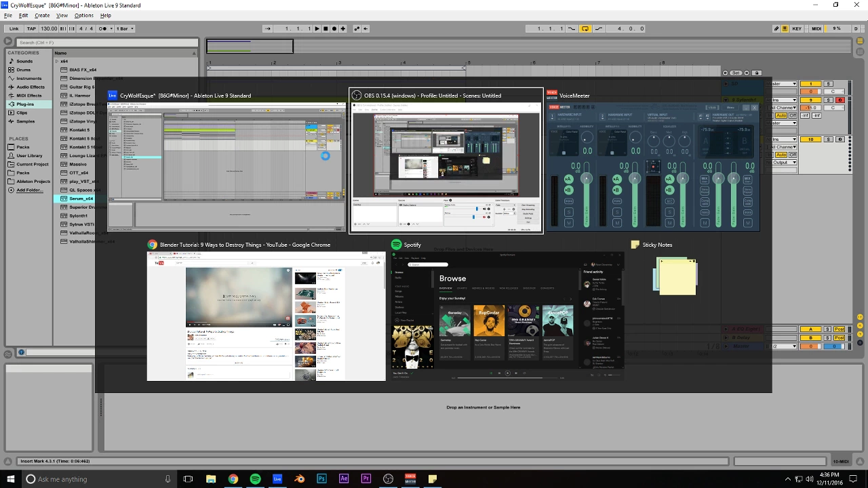Toggle the computer MIDI keyboard button
Image resolution: width=868 pixels, height=488 pixels.
point(785,28)
